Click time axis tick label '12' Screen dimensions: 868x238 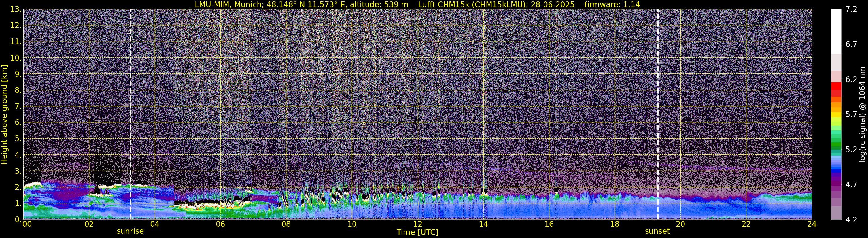[417, 224]
